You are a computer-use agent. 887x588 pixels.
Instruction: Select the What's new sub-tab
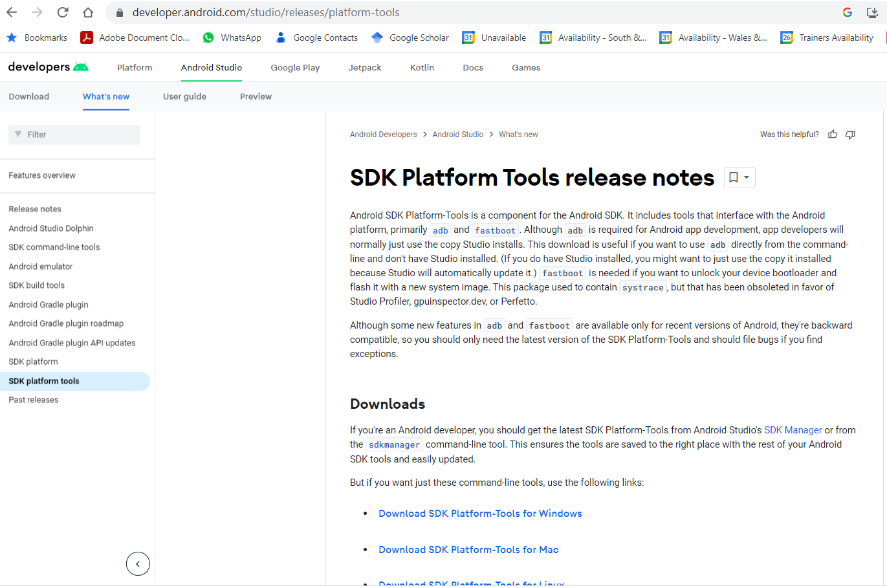(106, 96)
